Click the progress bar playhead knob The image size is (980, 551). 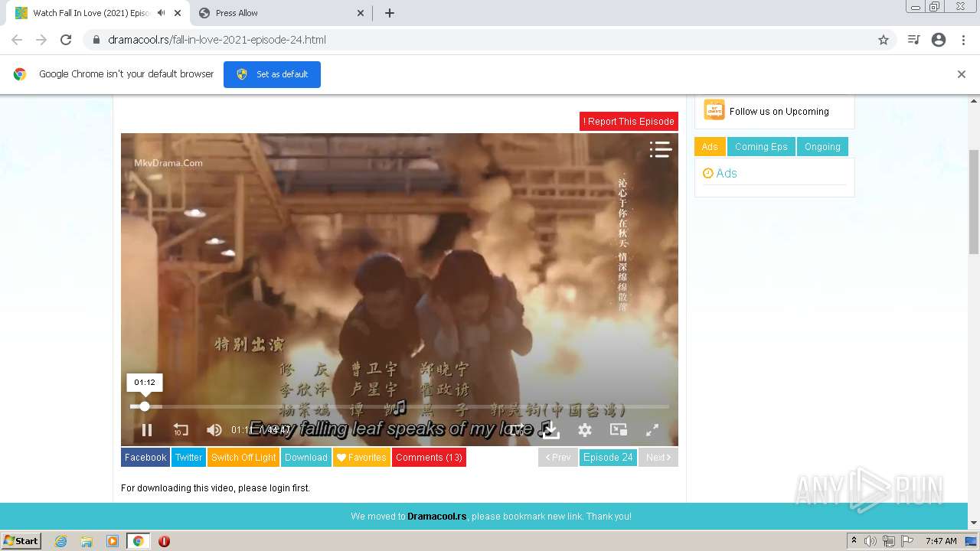click(x=145, y=406)
